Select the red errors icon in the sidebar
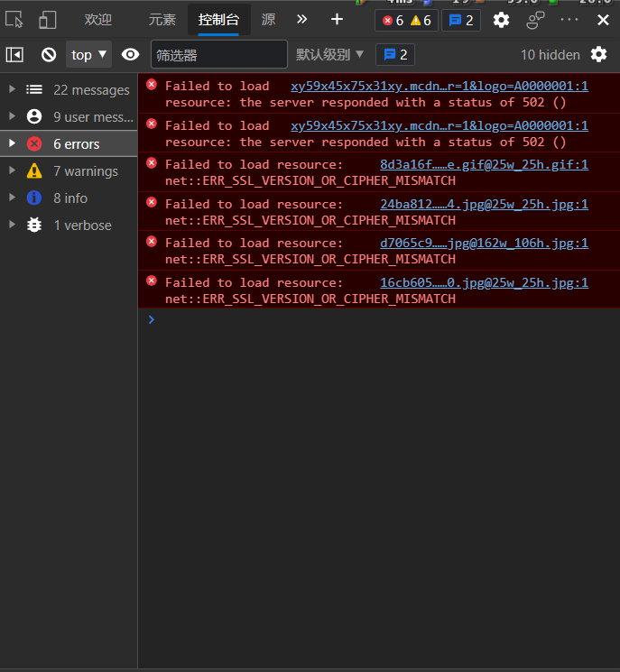Image resolution: width=620 pixels, height=672 pixels. 34,143
